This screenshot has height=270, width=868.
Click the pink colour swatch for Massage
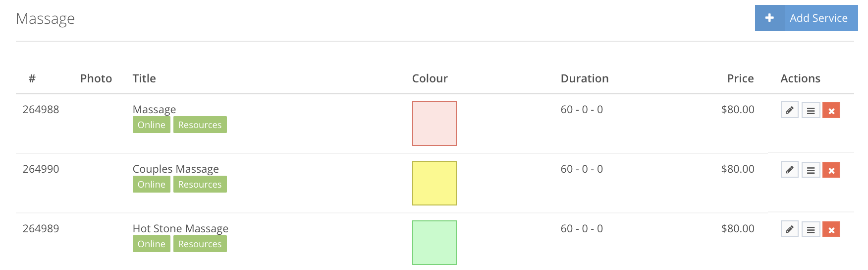click(x=434, y=124)
